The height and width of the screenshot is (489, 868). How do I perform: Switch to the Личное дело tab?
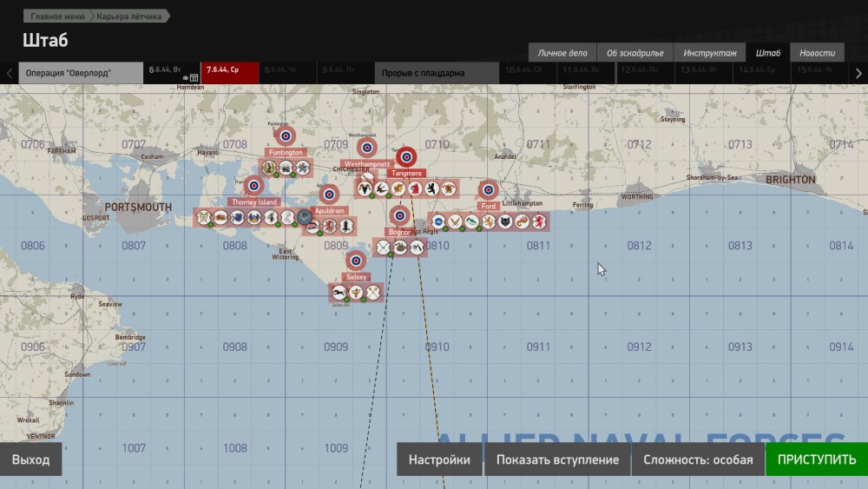(x=562, y=53)
